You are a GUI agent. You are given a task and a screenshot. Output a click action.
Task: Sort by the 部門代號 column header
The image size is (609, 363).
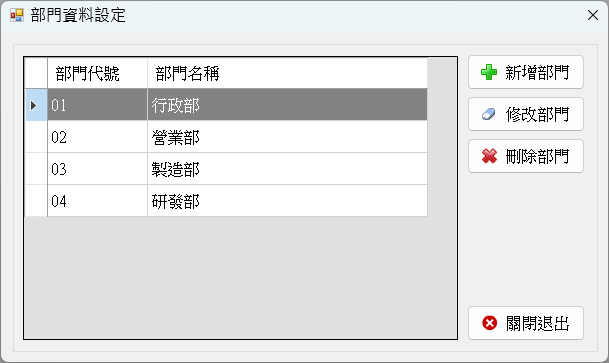pyautogui.click(x=97, y=73)
